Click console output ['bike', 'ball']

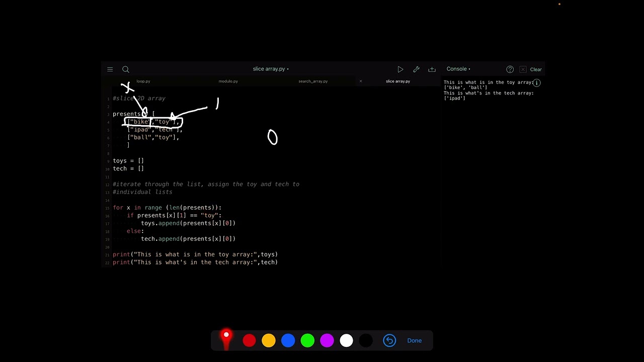pos(465,87)
